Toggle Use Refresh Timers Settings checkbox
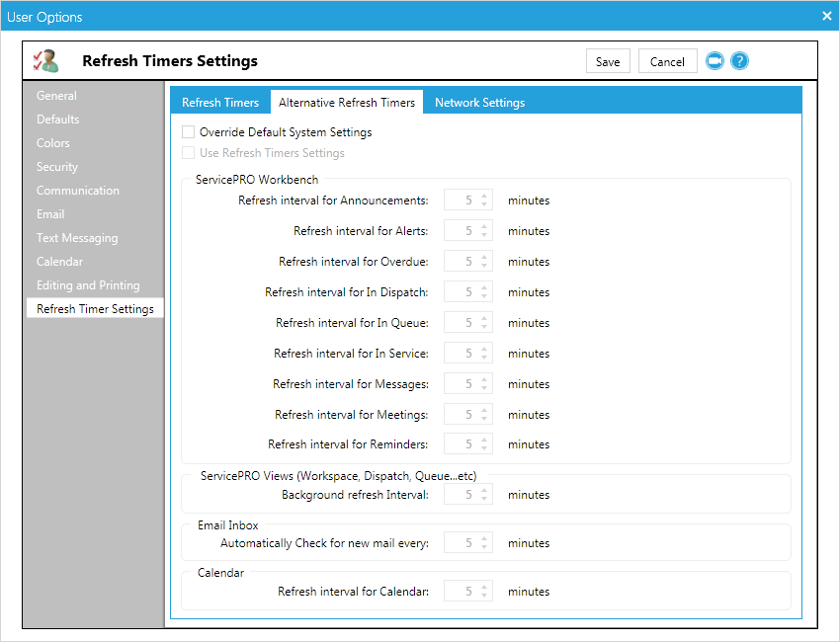840x642 pixels. click(x=188, y=153)
